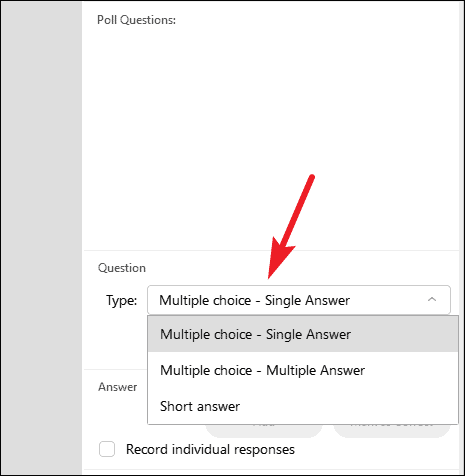Click the 'Single Answer' text in the closed Type field

click(307, 300)
